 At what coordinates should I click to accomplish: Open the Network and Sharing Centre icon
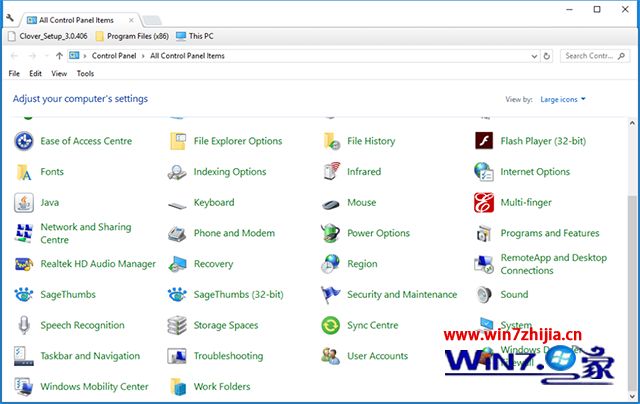pos(24,233)
